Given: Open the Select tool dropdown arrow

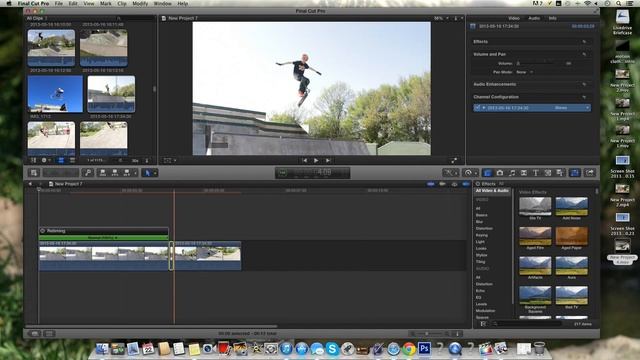Looking at the screenshot, I should point(155,173).
